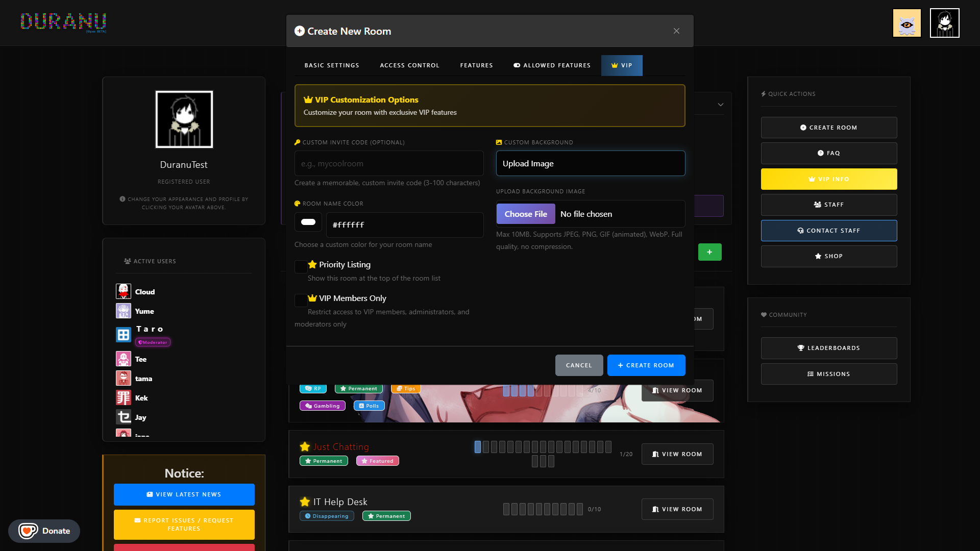Open the VIP Info quick action
Image resolution: width=980 pixels, height=551 pixels.
point(828,179)
